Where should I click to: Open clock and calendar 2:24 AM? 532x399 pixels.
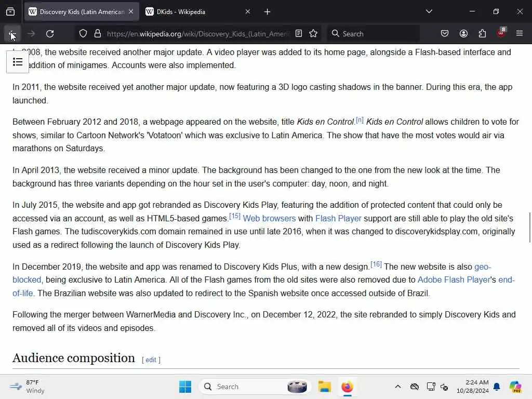tap(473, 387)
